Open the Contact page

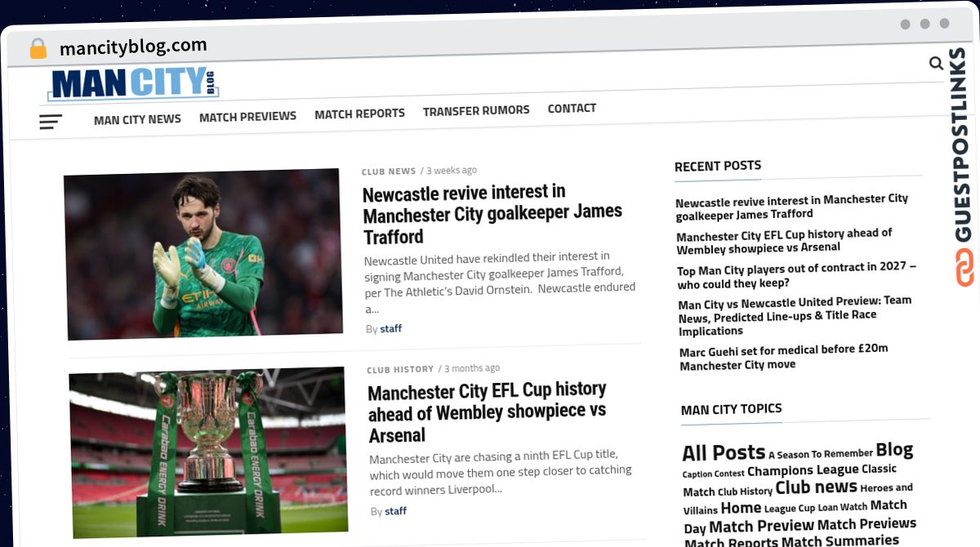572,108
